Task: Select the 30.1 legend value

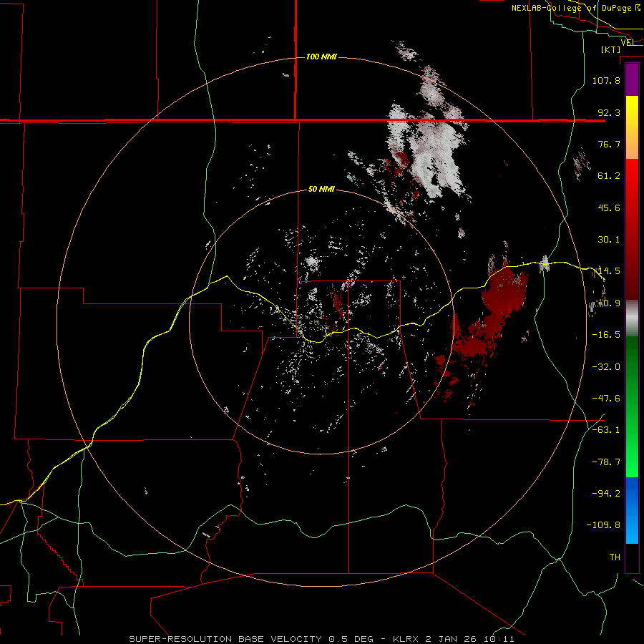Action: coord(609,240)
